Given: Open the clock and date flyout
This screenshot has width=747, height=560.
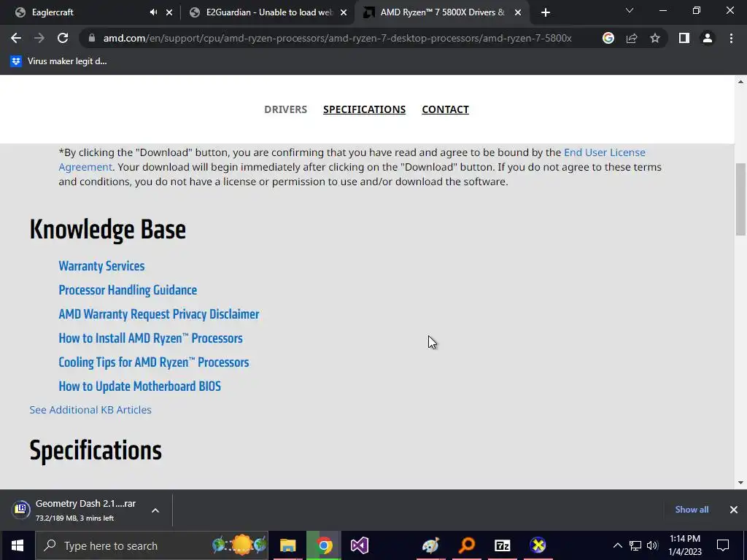Looking at the screenshot, I should point(685,545).
